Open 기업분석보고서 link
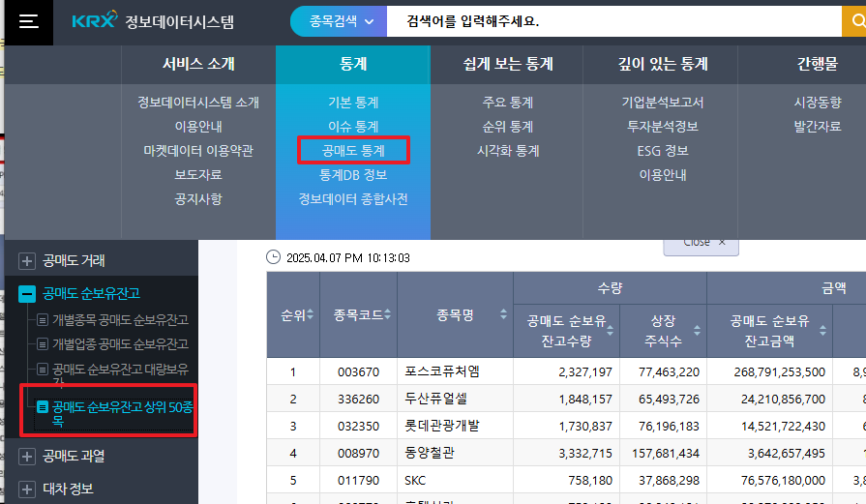Image resolution: width=866 pixels, height=504 pixels. coord(662,103)
